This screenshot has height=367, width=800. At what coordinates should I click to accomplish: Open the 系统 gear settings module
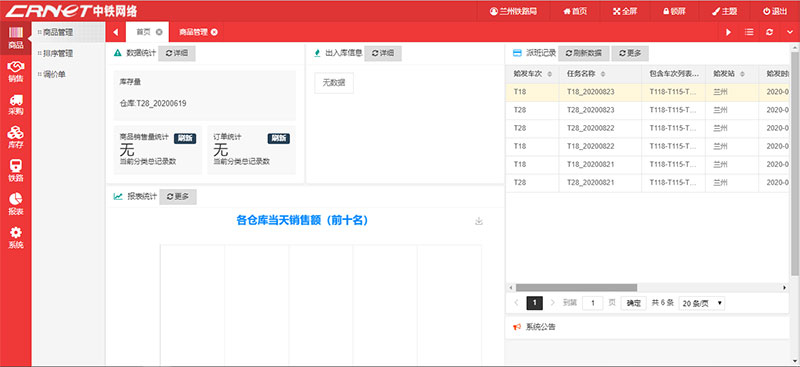click(16, 238)
